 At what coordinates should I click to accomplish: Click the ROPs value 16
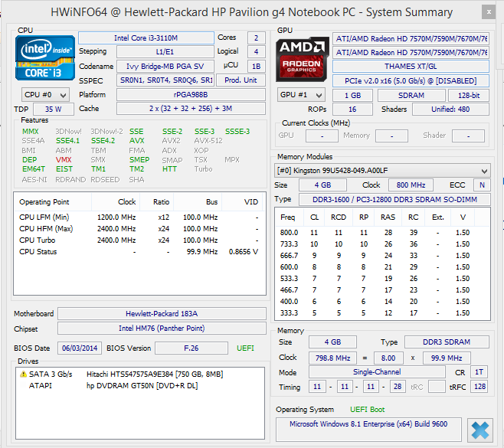click(x=352, y=110)
